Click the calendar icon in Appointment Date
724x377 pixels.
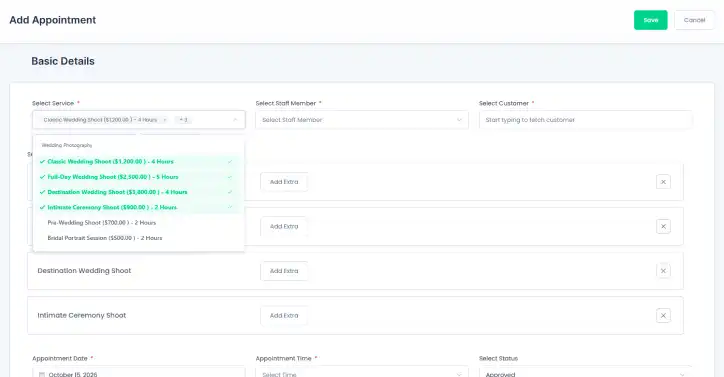click(x=42, y=375)
